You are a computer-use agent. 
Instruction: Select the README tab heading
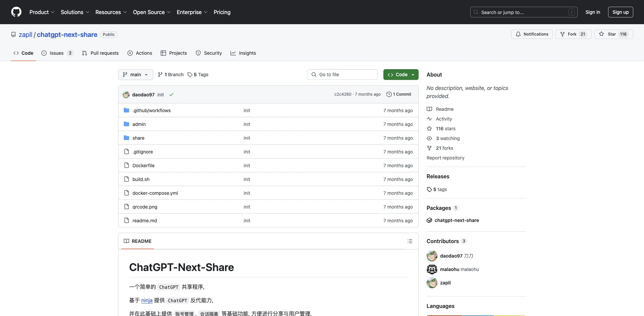(138, 241)
